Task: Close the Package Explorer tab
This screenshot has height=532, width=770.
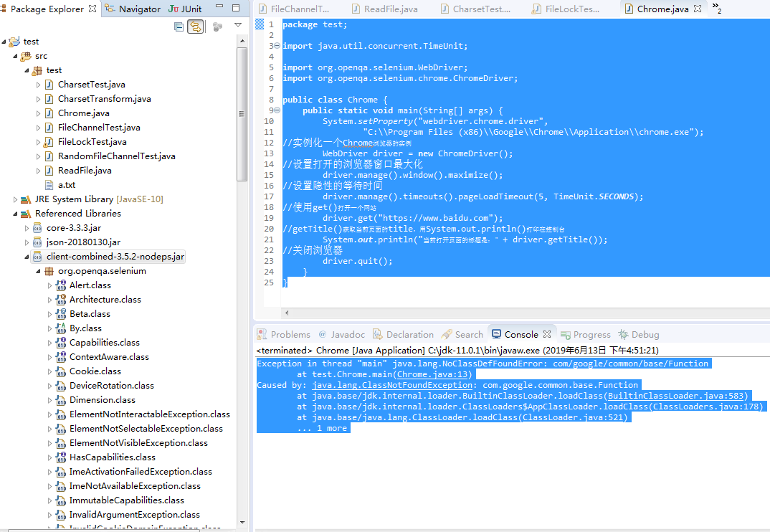Action: coord(92,9)
